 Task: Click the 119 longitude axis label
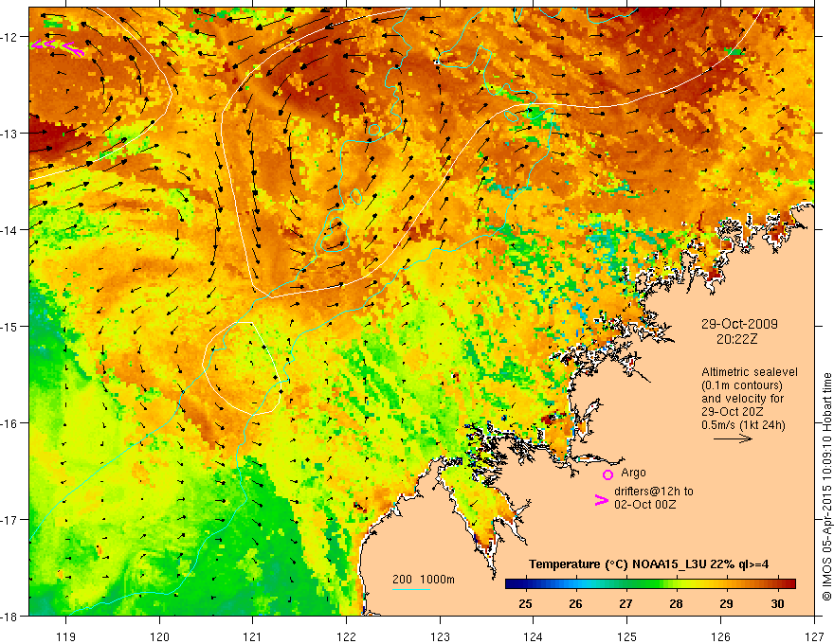66,636
